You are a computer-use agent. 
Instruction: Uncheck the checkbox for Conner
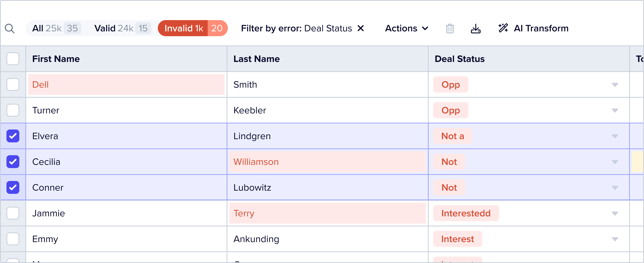coord(13,188)
